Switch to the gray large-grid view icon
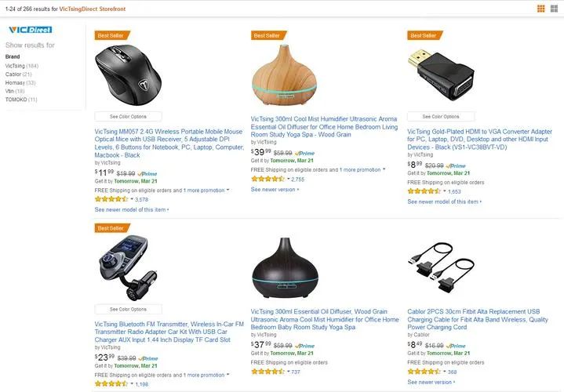The image size is (564, 392). click(x=554, y=9)
